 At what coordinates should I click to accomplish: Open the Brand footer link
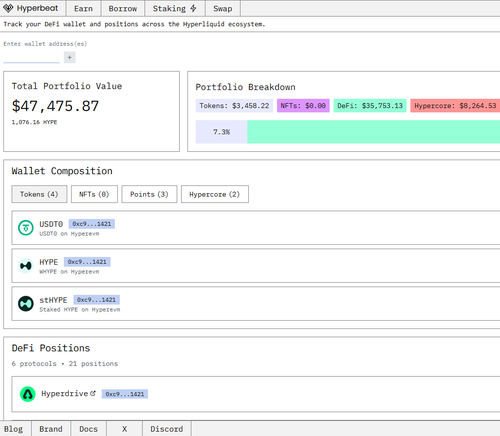click(x=51, y=429)
